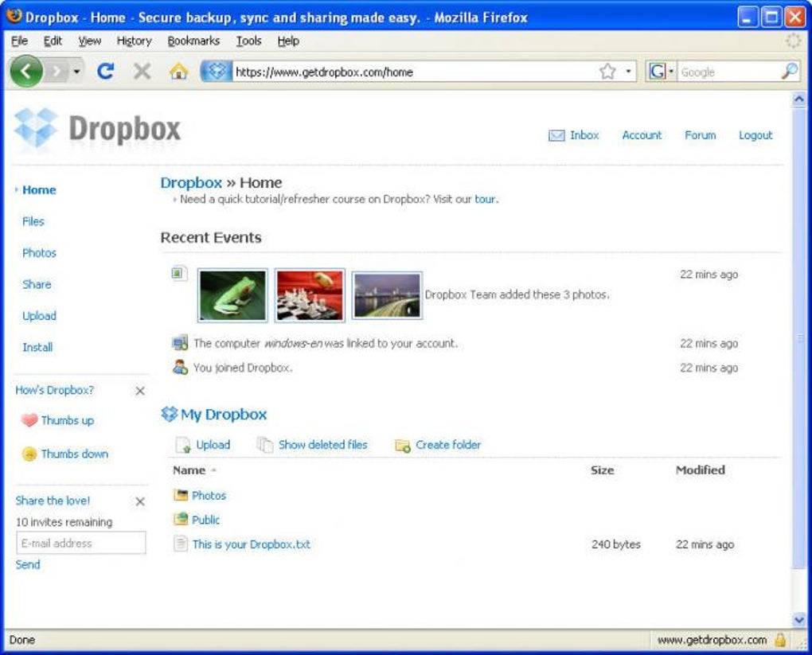Click the Firefox back button
This screenshot has width=812, height=655.
[x=26, y=71]
